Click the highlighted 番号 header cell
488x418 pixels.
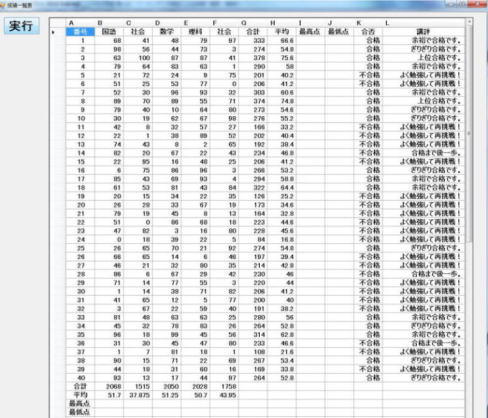pyautogui.click(x=80, y=32)
